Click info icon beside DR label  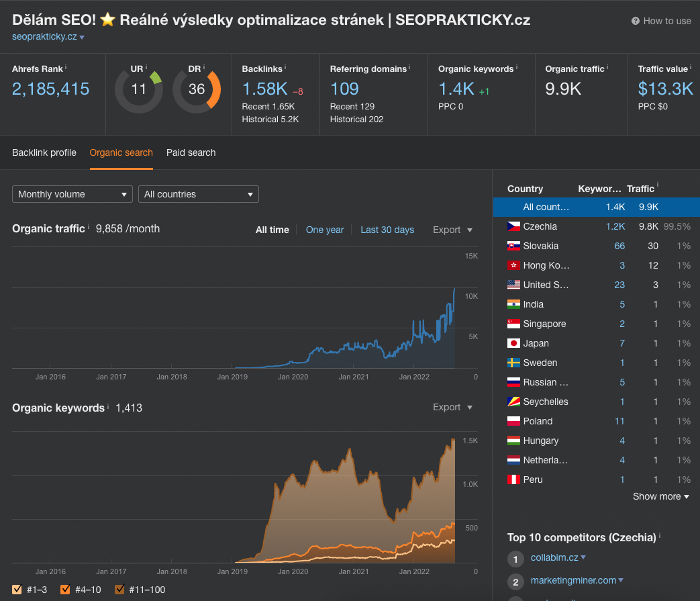click(204, 67)
